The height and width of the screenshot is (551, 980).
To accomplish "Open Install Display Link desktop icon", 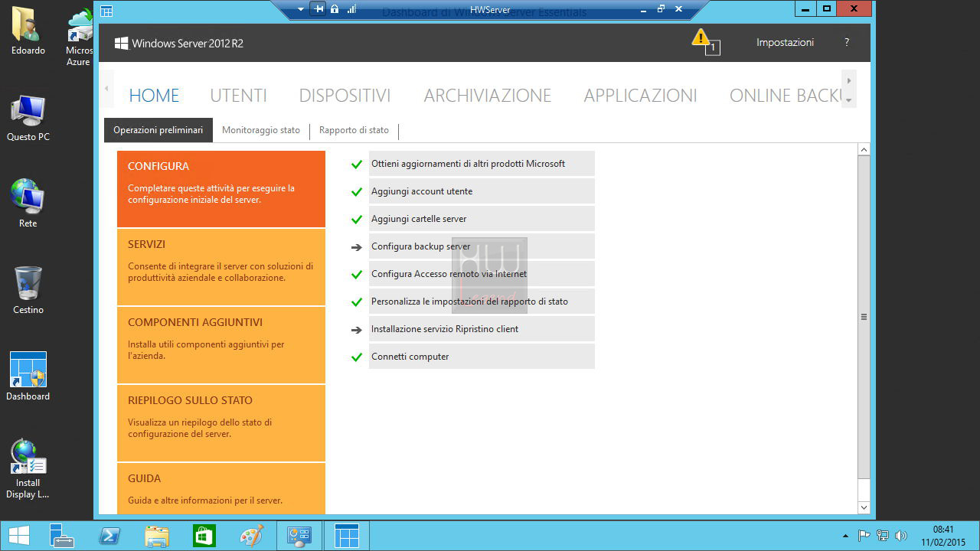I will tap(28, 468).
